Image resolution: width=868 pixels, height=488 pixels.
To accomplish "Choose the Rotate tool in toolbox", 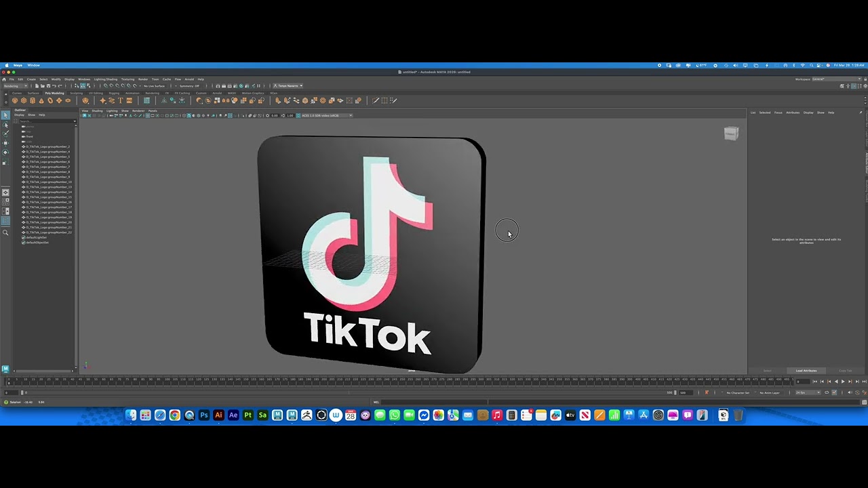I will [5, 152].
